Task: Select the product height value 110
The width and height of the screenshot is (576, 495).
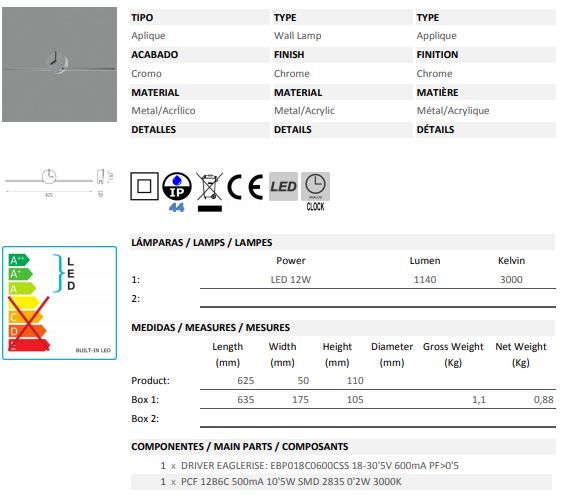Action: [355, 381]
